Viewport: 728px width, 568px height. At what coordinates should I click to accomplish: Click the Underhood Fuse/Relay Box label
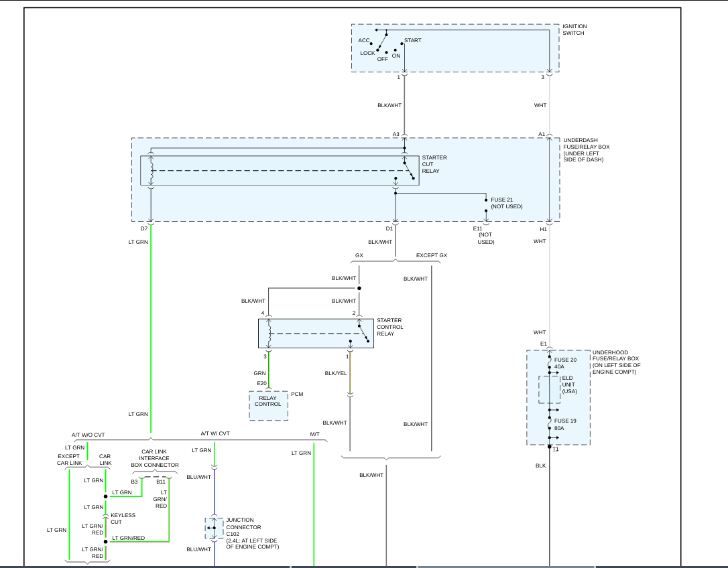pos(616,362)
